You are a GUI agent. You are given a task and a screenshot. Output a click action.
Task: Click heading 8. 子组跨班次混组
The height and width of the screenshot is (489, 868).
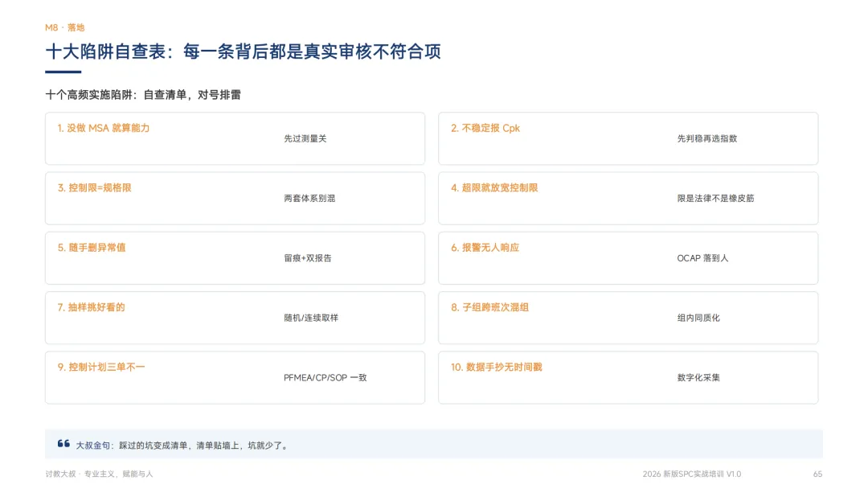[x=490, y=307]
